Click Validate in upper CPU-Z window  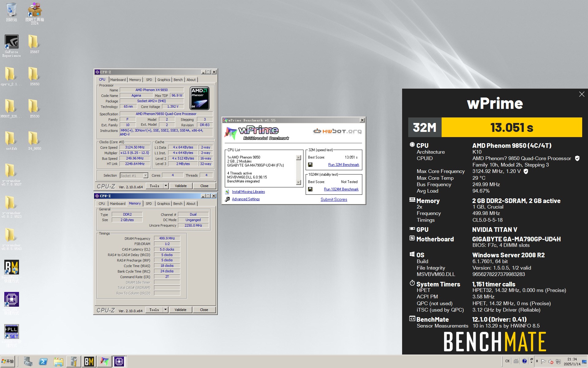point(181,186)
